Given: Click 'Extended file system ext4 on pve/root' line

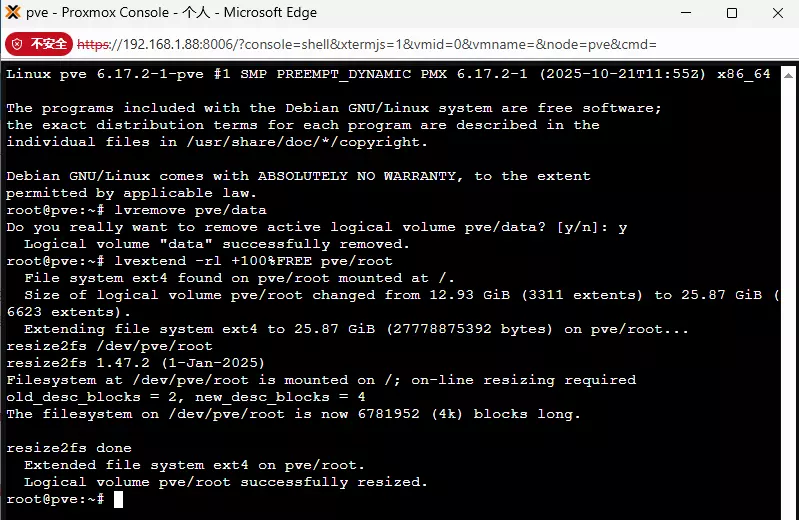Looking at the screenshot, I should point(194,465).
